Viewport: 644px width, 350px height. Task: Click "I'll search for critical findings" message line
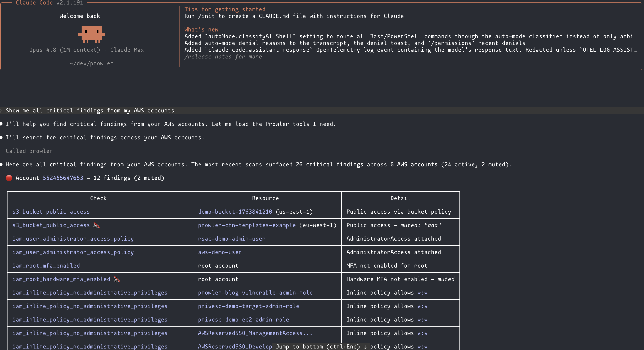105,137
